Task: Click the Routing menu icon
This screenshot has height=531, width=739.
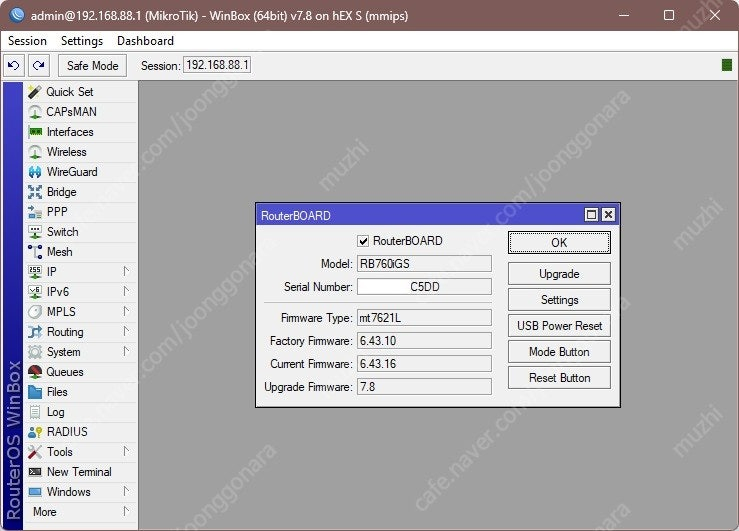Action: (35, 332)
